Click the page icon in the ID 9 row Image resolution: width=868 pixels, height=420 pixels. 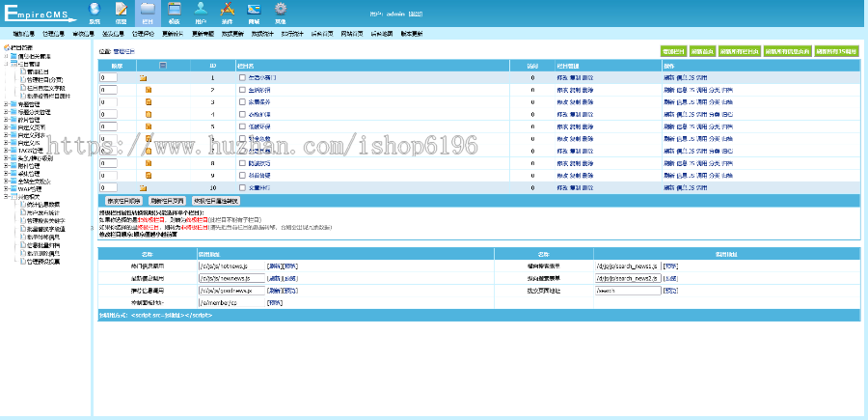149,175
